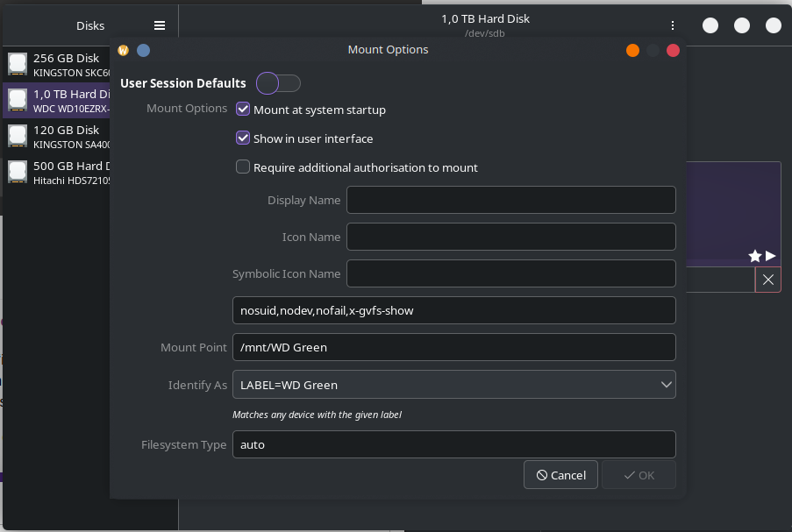This screenshot has height=532, width=792.
Task: Uncheck Mount at system startup
Action: (244, 110)
